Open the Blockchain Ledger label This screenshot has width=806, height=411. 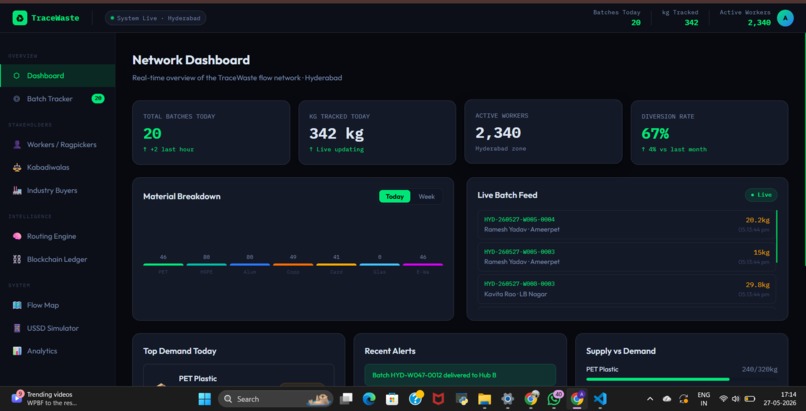tap(57, 259)
